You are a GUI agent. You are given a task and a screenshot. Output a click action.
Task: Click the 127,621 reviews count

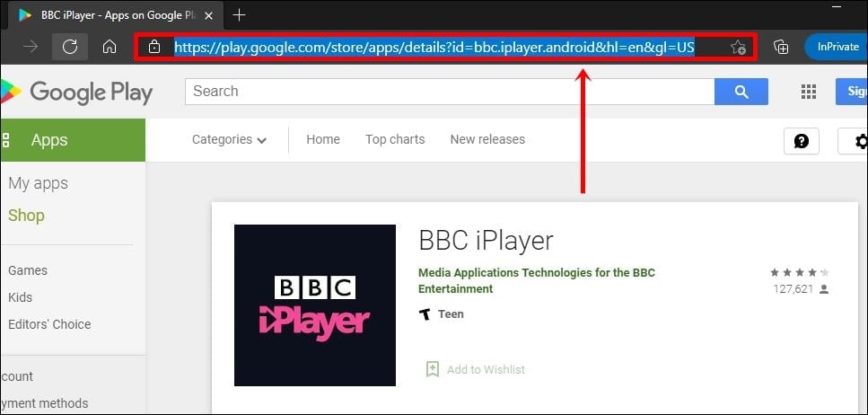click(793, 288)
